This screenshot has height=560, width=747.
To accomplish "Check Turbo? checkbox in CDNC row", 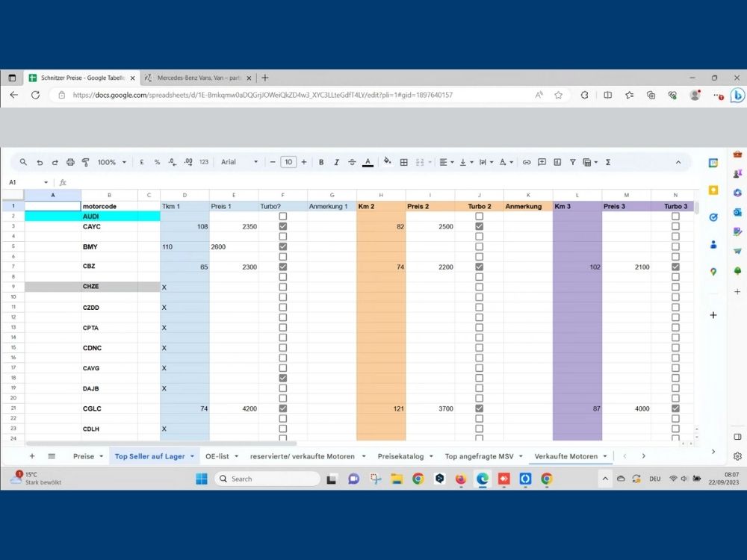I will [282, 348].
